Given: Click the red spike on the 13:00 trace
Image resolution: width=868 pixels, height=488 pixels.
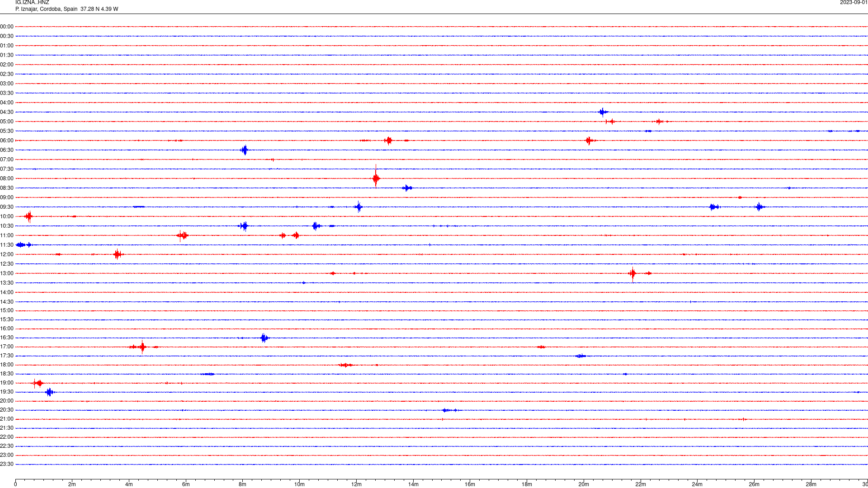Looking at the screenshot, I should click(x=632, y=273).
